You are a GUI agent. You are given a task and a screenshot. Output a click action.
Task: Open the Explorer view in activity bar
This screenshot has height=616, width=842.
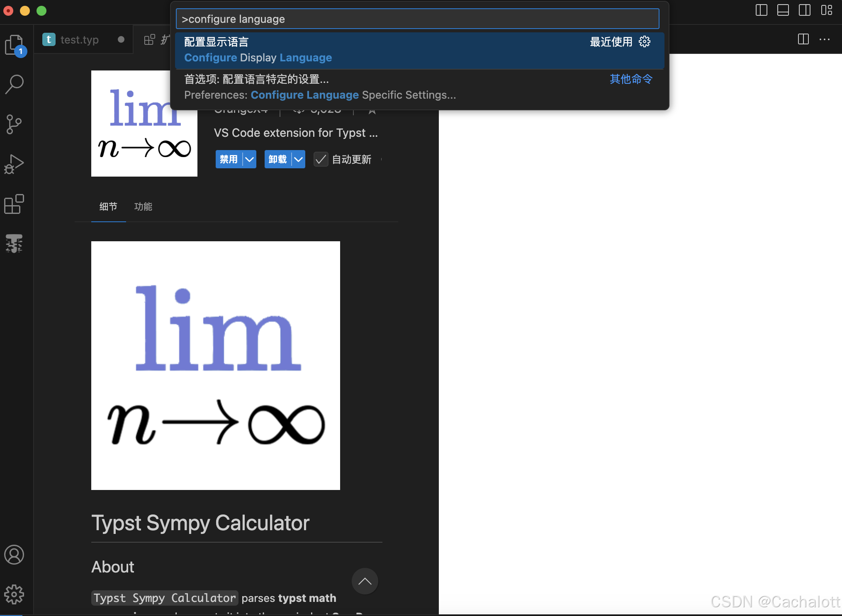(x=14, y=45)
